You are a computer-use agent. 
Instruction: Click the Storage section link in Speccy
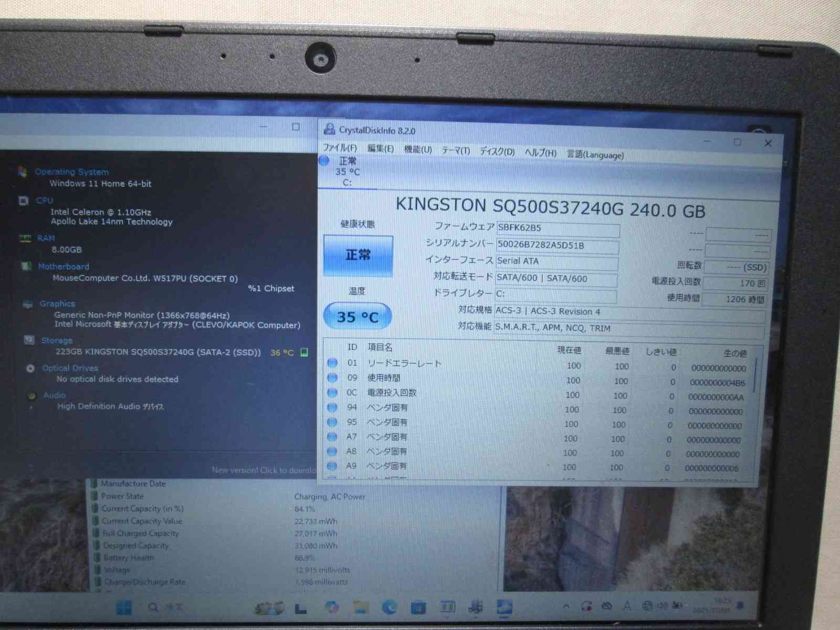click(57, 340)
